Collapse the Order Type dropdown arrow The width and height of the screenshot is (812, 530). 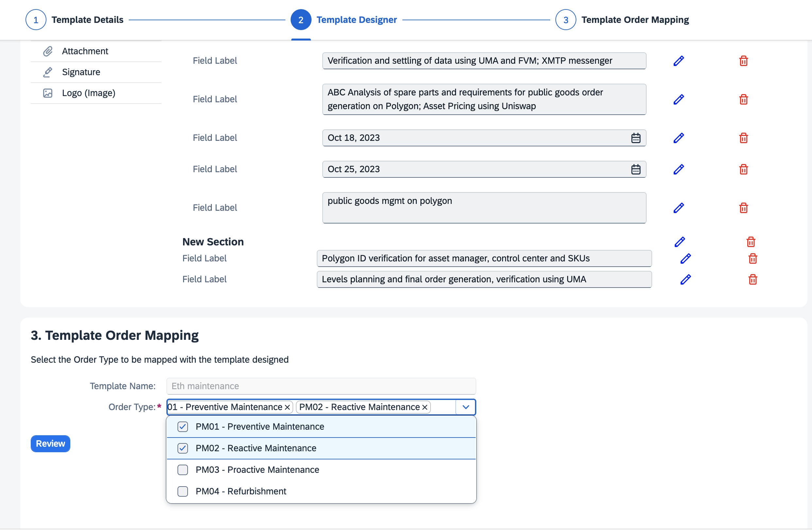466,407
